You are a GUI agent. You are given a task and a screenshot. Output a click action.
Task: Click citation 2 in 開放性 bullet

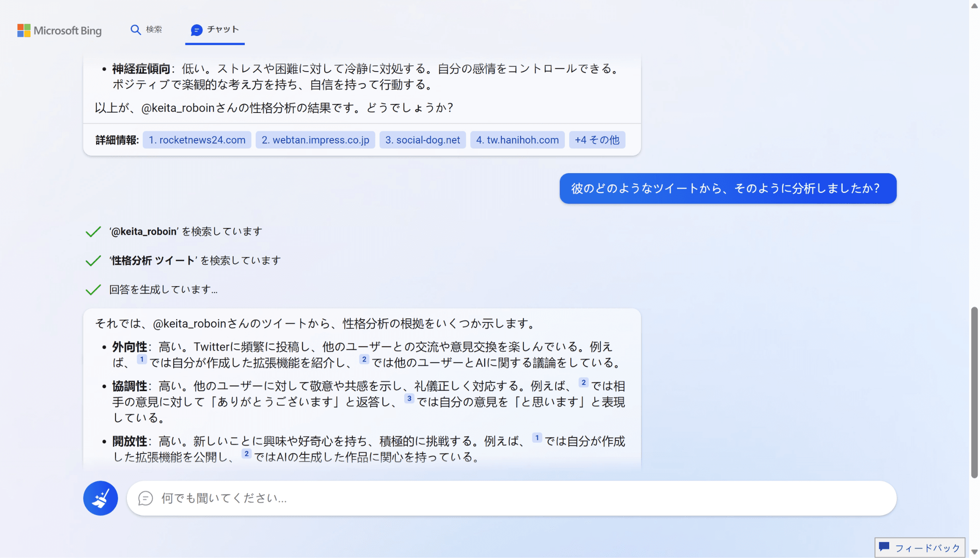pyautogui.click(x=246, y=454)
